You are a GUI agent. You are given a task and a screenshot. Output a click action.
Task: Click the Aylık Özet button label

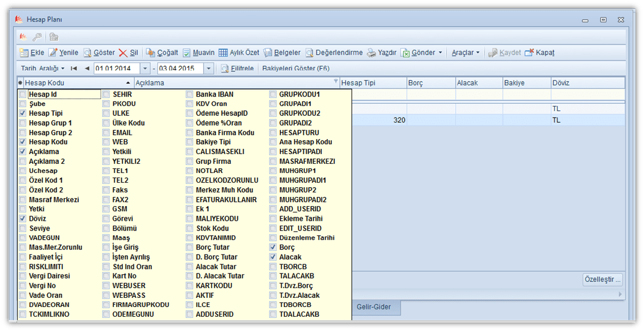click(245, 53)
